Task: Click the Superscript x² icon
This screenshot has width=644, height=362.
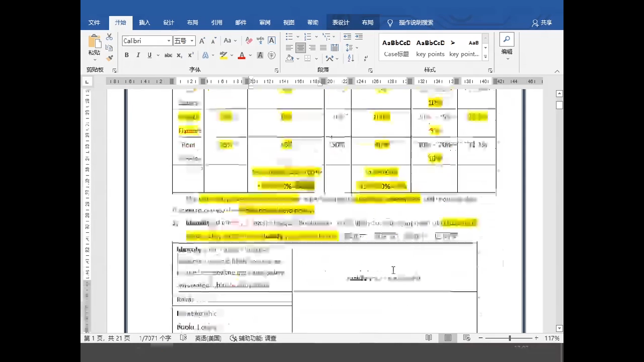Action: click(x=190, y=55)
